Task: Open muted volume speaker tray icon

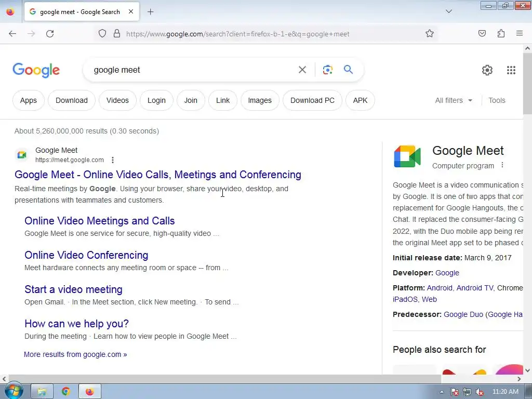Action: click(x=480, y=392)
